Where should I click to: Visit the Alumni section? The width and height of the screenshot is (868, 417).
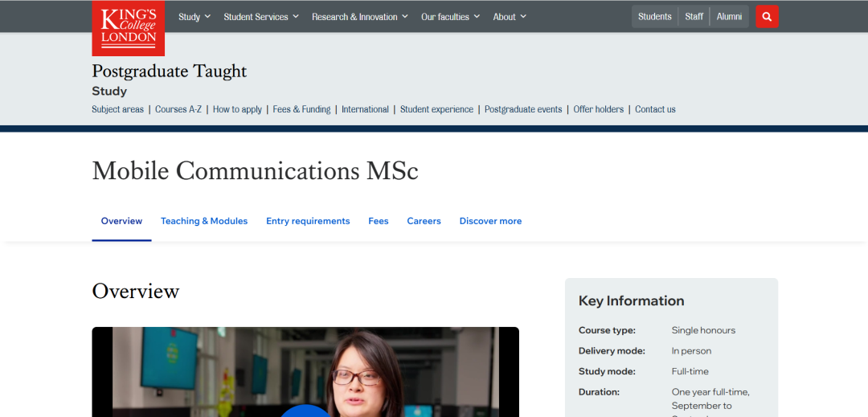click(x=729, y=17)
